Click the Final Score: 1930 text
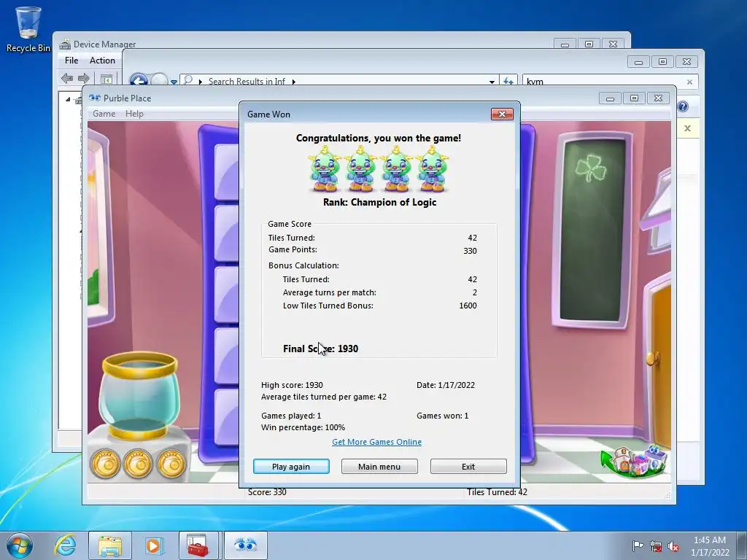Screen dimensions: 747x560 point(321,349)
